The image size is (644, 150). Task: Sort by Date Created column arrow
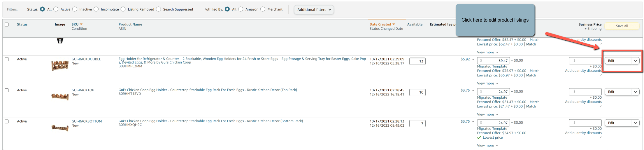coord(394,24)
